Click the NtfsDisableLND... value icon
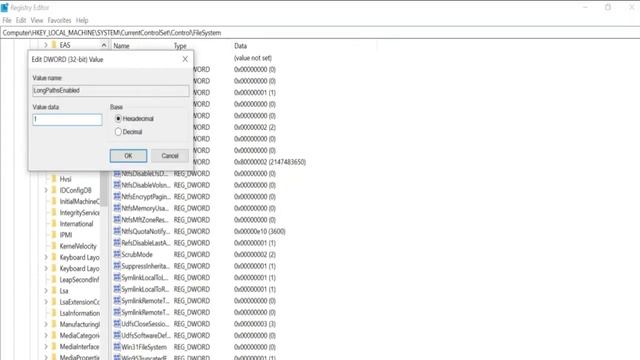The width and height of the screenshot is (640, 360). point(117,173)
